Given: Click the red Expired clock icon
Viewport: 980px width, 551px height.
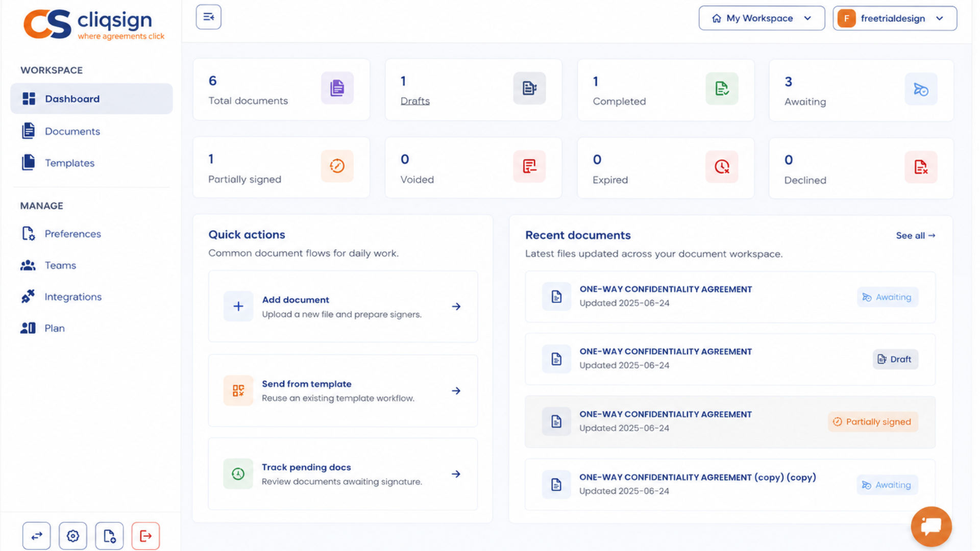Looking at the screenshot, I should point(722,167).
